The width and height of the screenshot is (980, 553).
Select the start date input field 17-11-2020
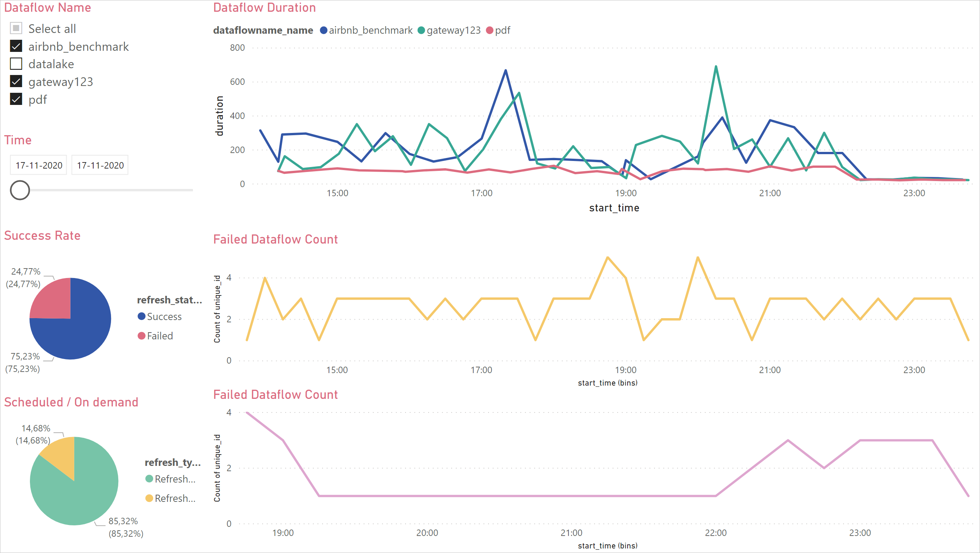(38, 165)
